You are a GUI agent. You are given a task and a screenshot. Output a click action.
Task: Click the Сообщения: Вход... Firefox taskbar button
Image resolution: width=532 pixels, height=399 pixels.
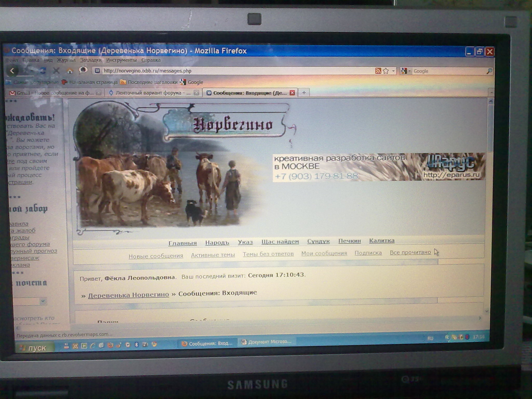click(208, 343)
